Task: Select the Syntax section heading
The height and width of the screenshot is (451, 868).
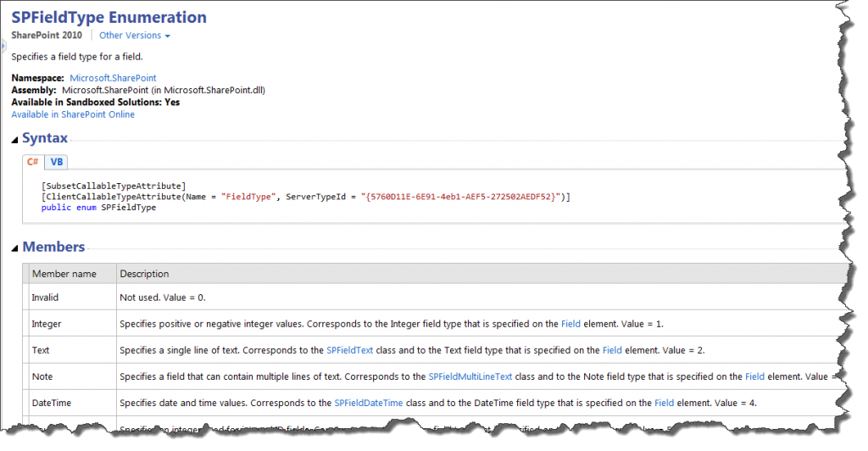Action: tap(45, 138)
